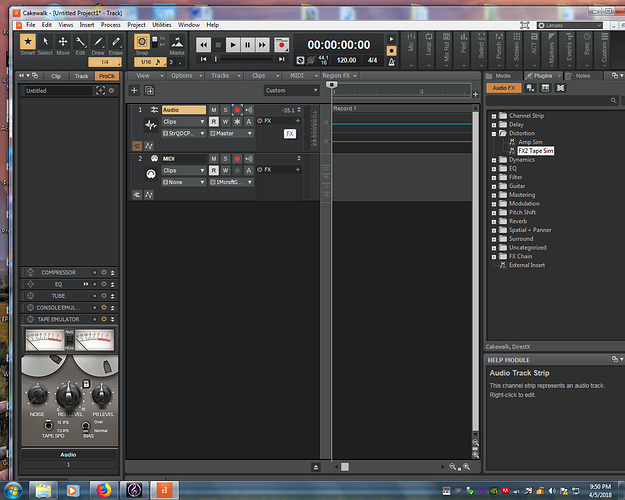Viewport: 625px width, 500px height.
Task: Open the Mix module
Action: pyautogui.click(x=411, y=49)
